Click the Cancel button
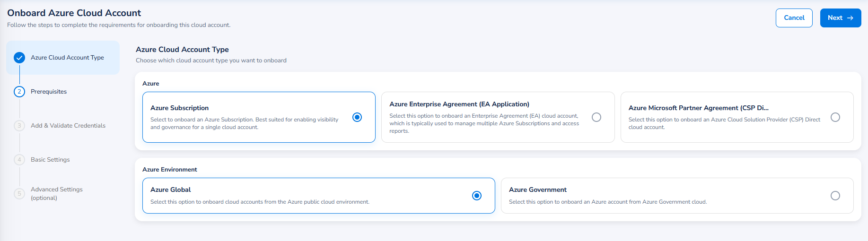The image size is (868, 241). tap(794, 18)
